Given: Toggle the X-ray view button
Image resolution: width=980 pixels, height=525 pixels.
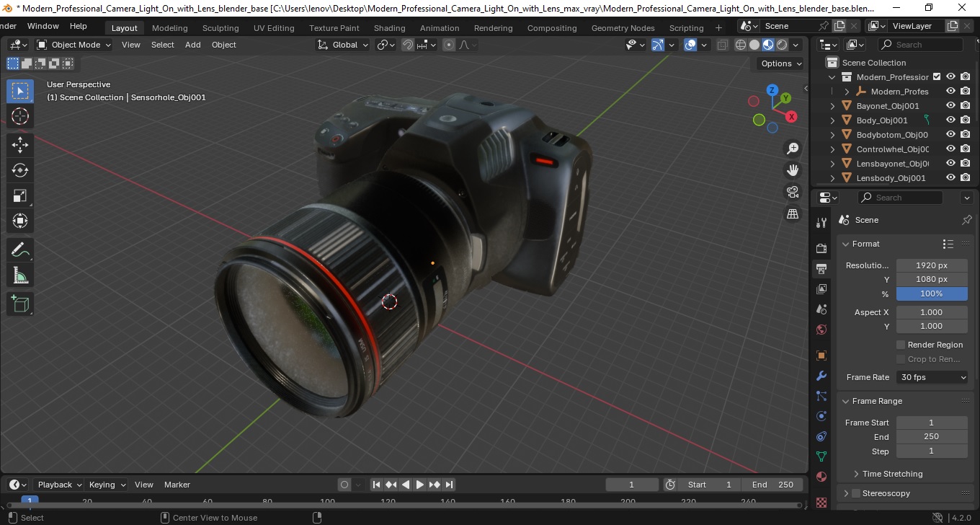Looking at the screenshot, I should click(723, 45).
